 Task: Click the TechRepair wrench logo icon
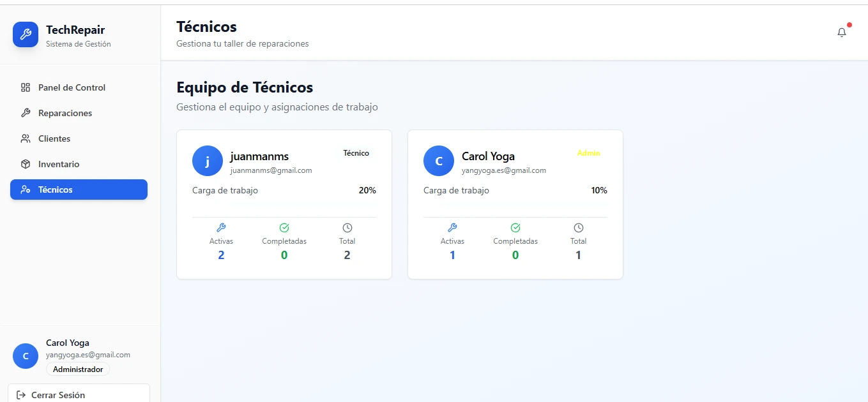(x=26, y=34)
